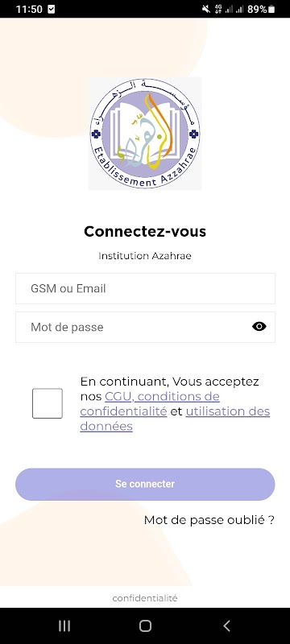
Task: Tap the battery icon in status bar
Action: [x=271, y=9]
